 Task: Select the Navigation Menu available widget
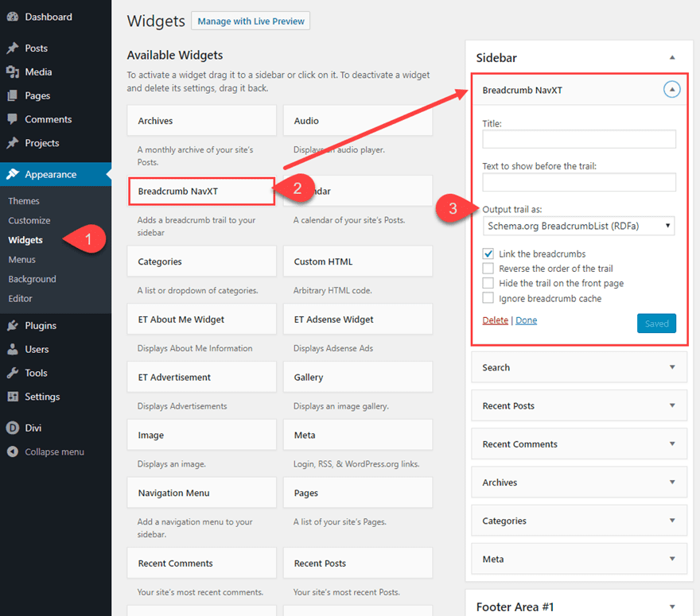(x=202, y=493)
